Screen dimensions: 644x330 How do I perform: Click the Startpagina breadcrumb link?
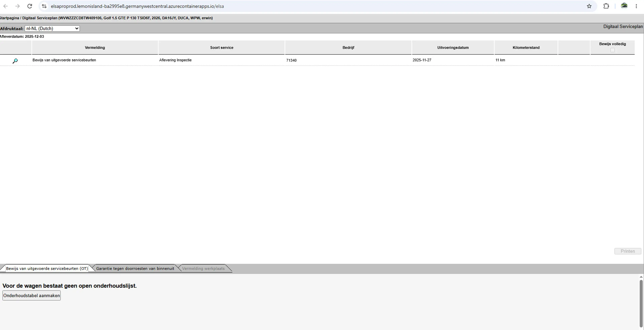10,18
